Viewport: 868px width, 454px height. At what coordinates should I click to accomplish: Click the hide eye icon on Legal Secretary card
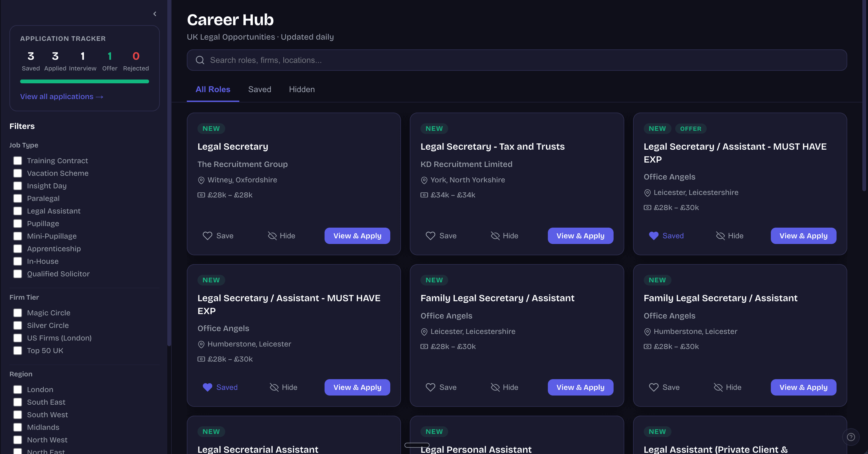272,236
